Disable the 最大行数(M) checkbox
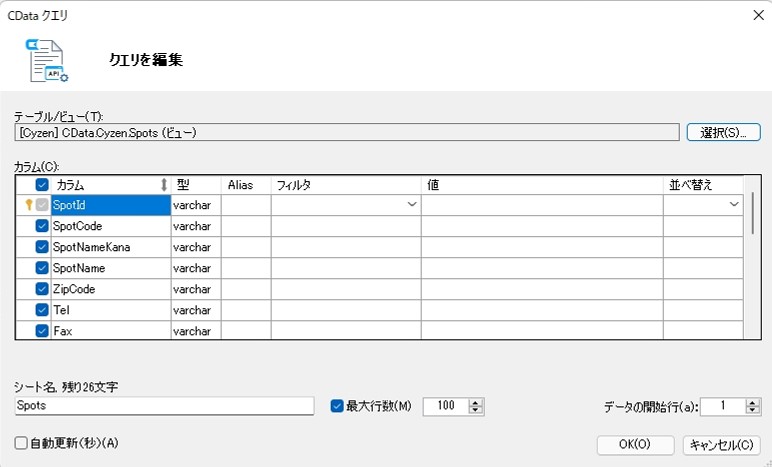772x467 pixels. pos(337,406)
